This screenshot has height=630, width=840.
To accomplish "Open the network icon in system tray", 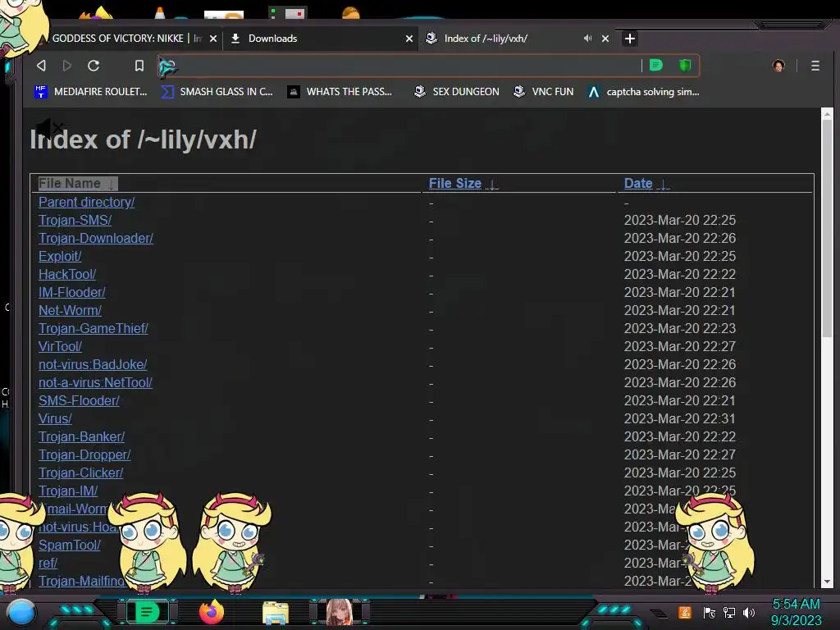I will (729, 613).
